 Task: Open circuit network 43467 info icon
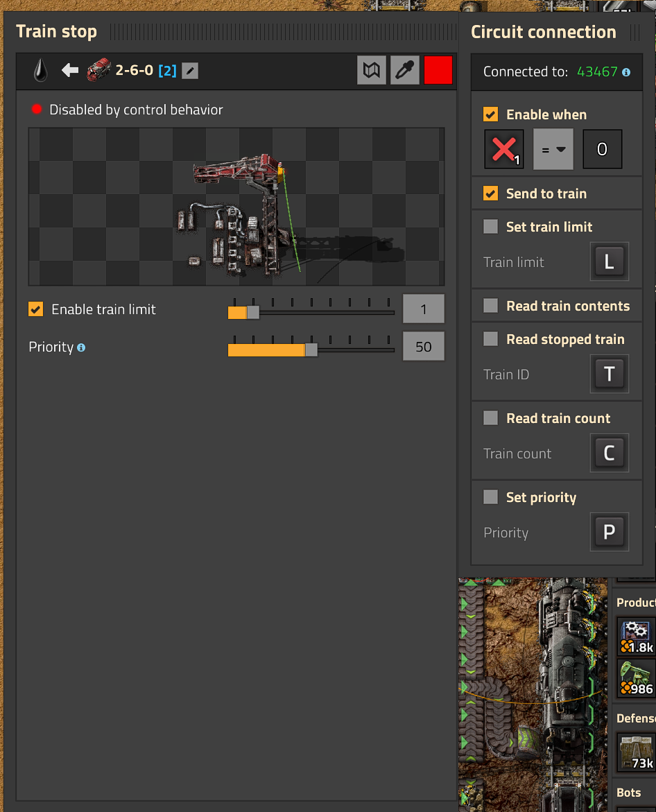626,73
